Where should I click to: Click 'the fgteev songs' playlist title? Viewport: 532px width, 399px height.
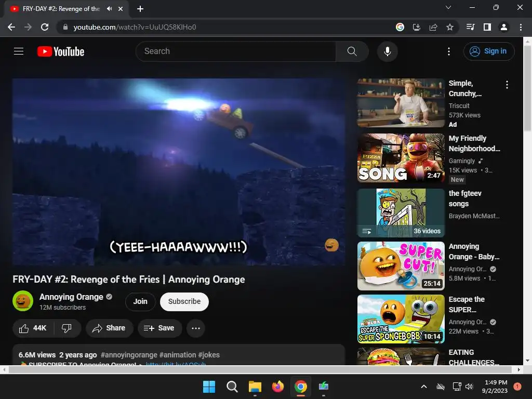coord(465,198)
